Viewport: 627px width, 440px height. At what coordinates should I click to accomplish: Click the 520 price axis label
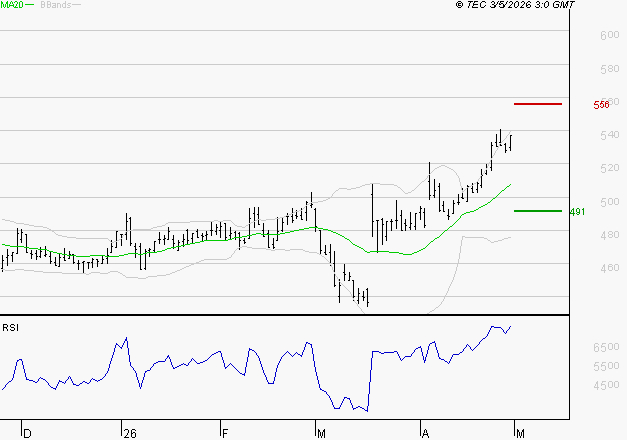610,168
